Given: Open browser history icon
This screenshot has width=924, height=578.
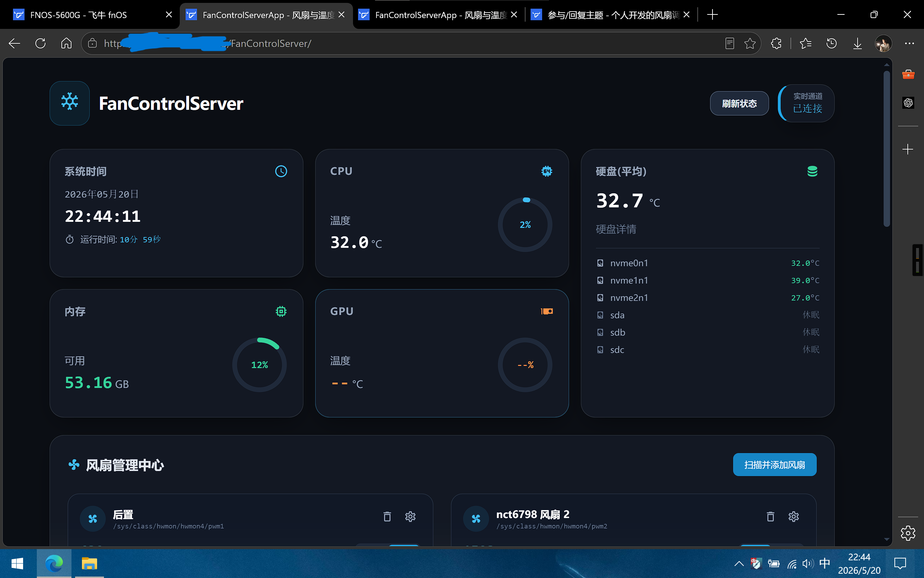Looking at the screenshot, I should (832, 43).
